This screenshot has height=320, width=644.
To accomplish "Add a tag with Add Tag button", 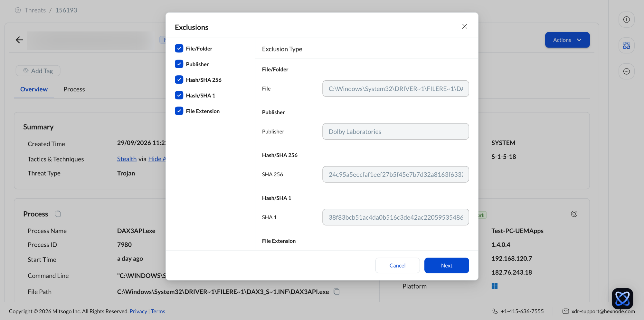I will (38, 71).
